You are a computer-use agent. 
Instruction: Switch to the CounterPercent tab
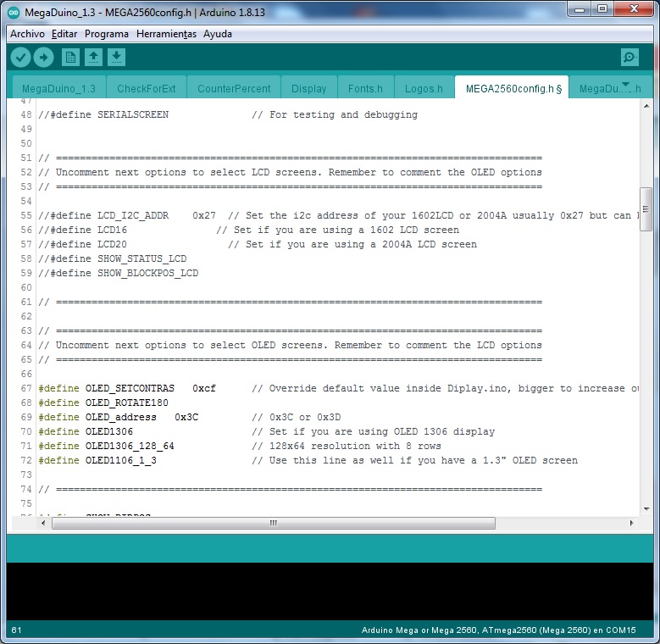coord(234,88)
